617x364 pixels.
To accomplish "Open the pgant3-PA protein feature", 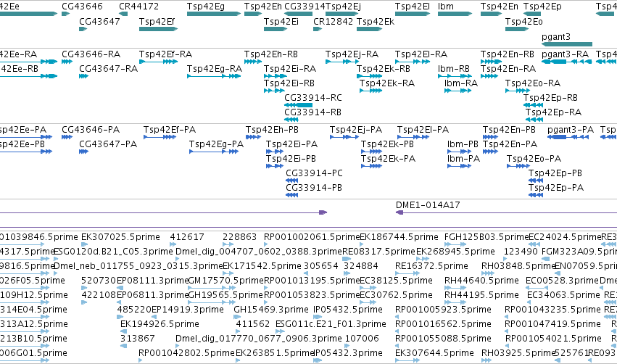I will (x=568, y=137).
